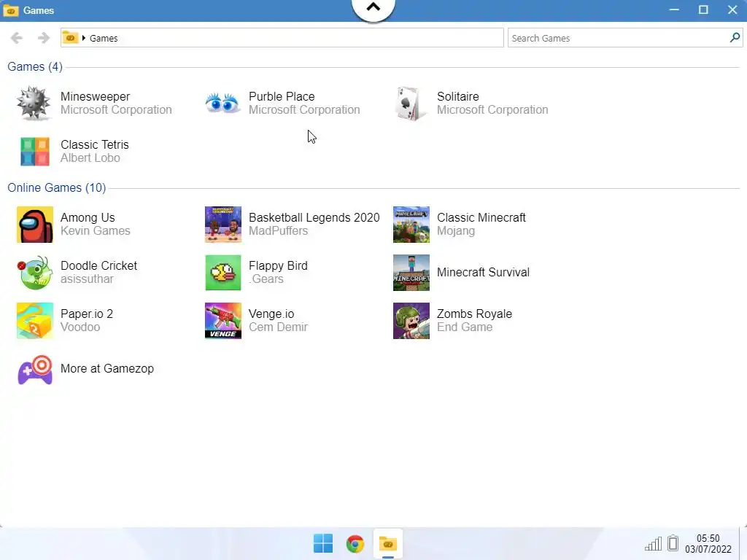Open the Minesweeper game icon

[x=34, y=104]
